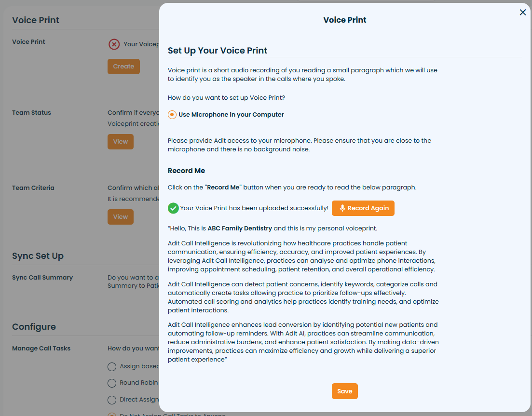Click the View button under Team Status

click(120, 142)
